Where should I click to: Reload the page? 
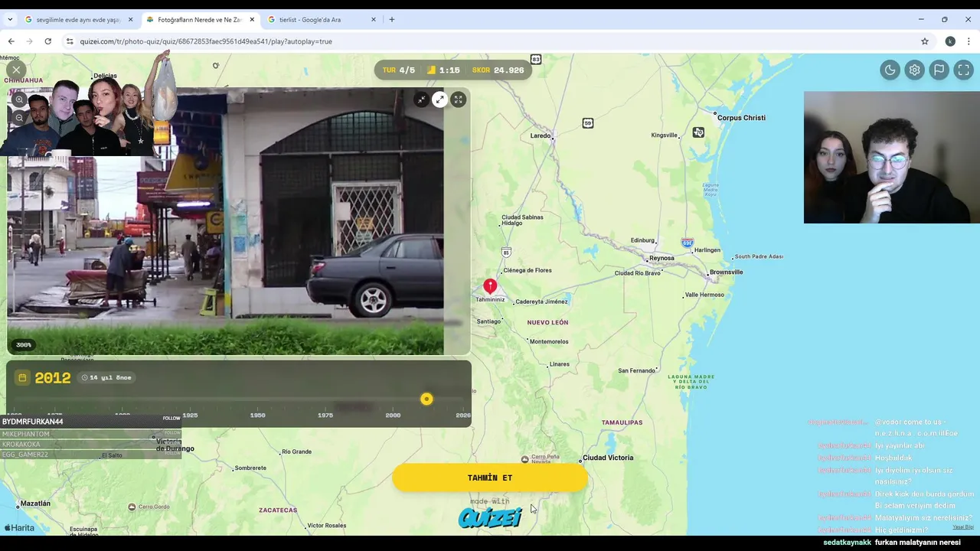click(x=47, y=41)
